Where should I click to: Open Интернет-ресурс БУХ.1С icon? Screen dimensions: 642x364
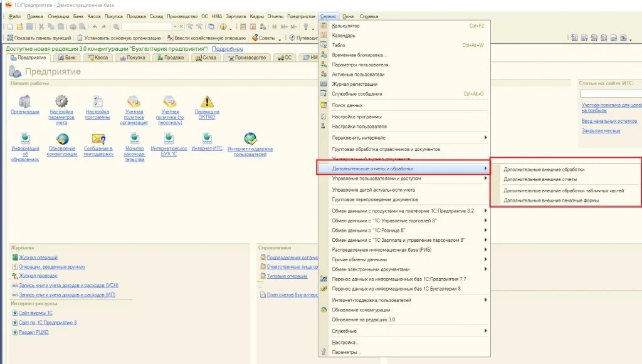point(169,138)
